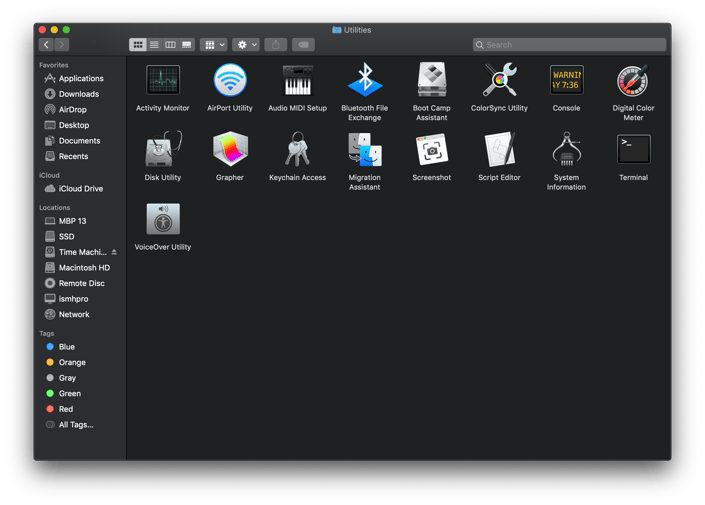
Task: Click the Screenshot app icon
Action: pyautogui.click(x=432, y=149)
